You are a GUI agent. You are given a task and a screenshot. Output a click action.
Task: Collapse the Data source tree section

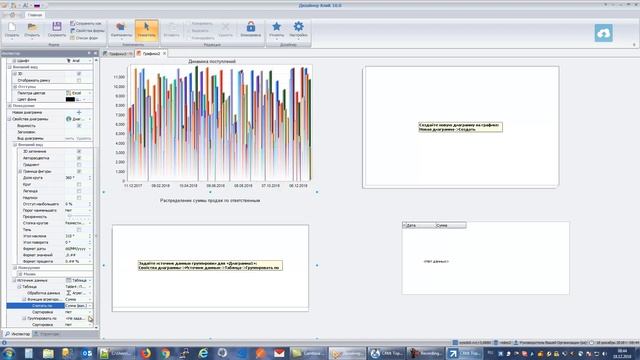coord(14,280)
